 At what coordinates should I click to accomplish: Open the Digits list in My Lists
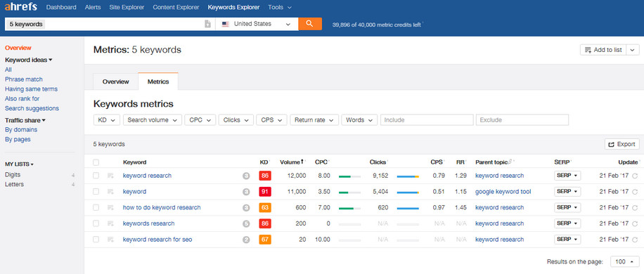[13, 175]
